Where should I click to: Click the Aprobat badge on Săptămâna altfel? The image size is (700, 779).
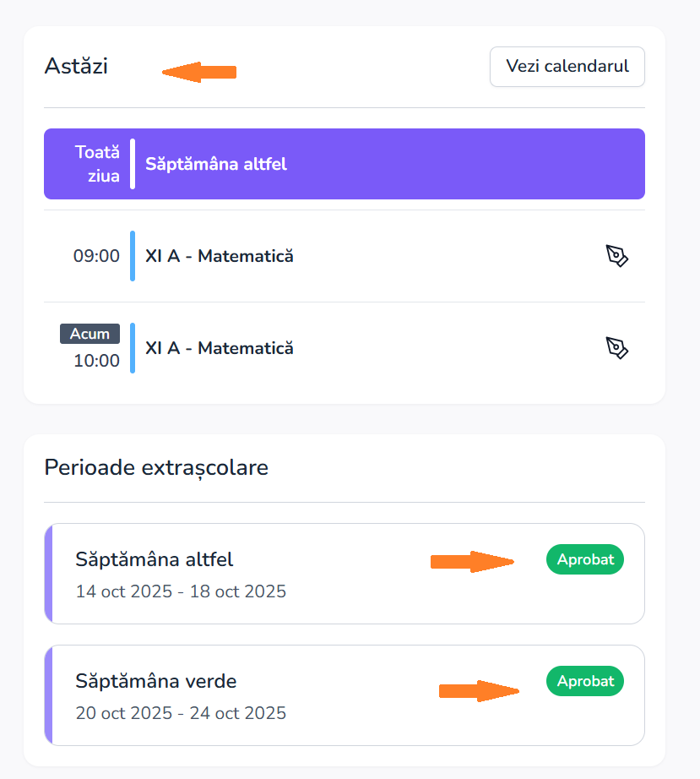click(584, 559)
